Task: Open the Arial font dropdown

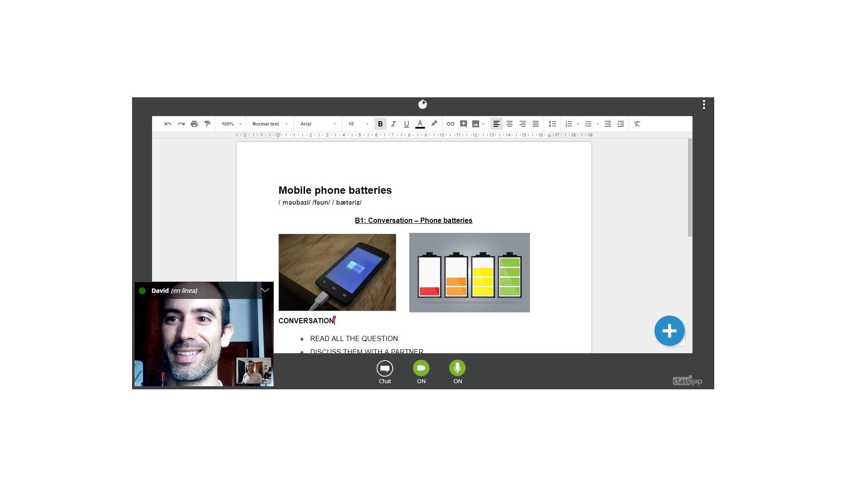Action: click(318, 124)
